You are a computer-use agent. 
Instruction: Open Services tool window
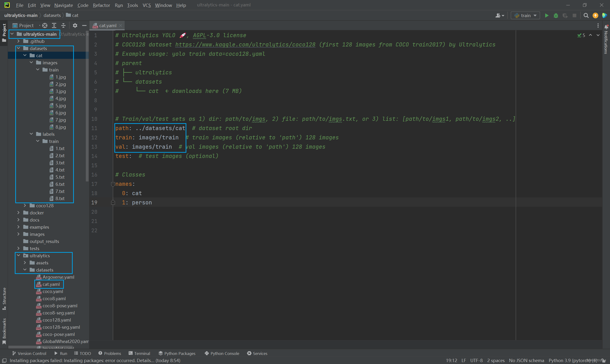click(x=257, y=353)
